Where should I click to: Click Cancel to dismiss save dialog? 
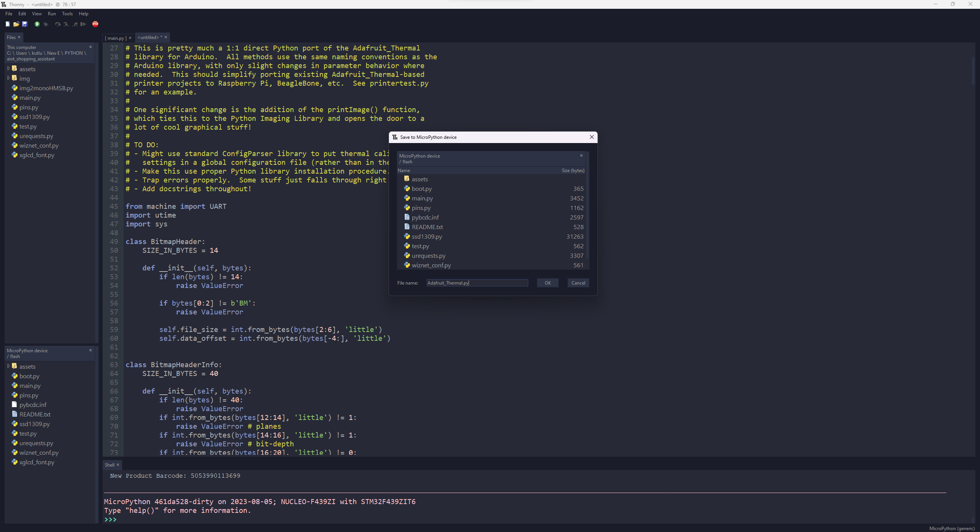[578, 282]
